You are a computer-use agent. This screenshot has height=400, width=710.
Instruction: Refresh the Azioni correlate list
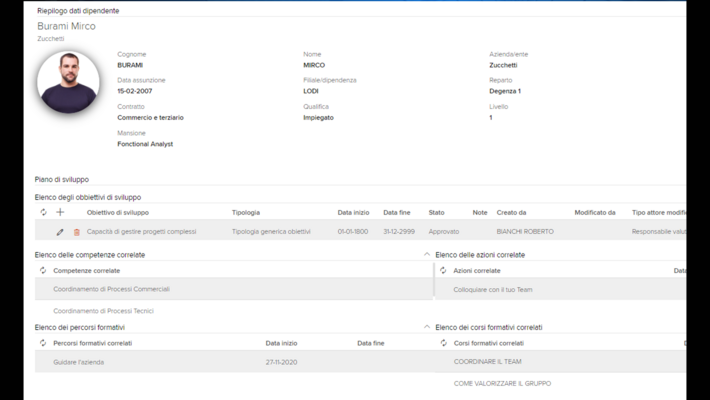[443, 271]
